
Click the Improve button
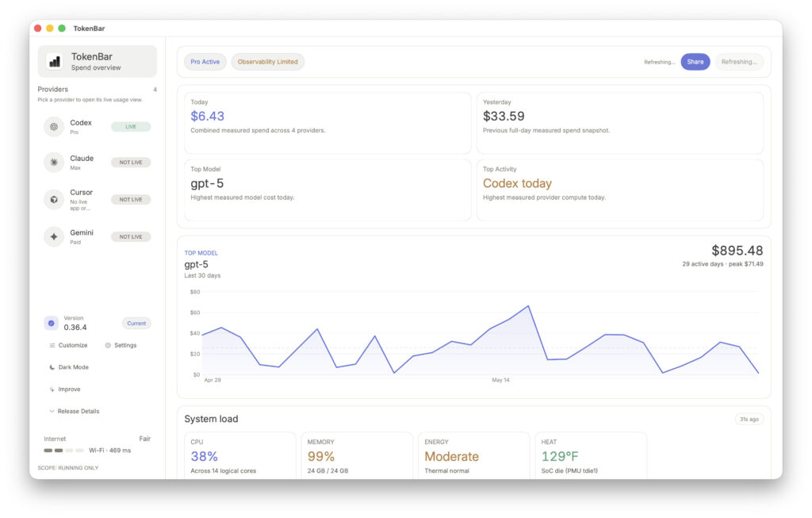[65, 389]
